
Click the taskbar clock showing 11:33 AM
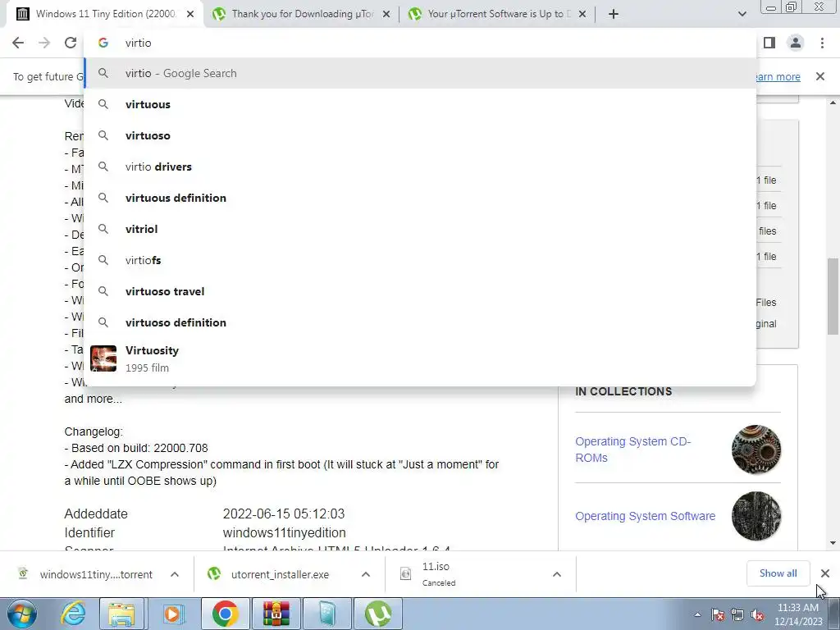(x=797, y=614)
